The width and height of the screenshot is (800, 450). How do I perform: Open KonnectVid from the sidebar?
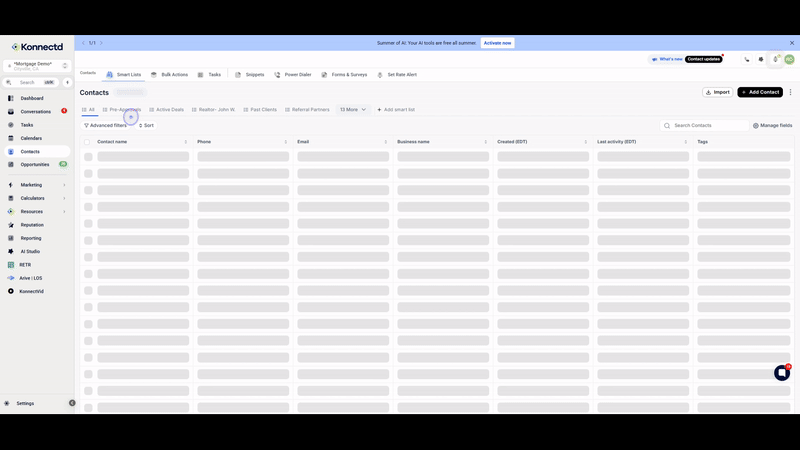tap(31, 291)
